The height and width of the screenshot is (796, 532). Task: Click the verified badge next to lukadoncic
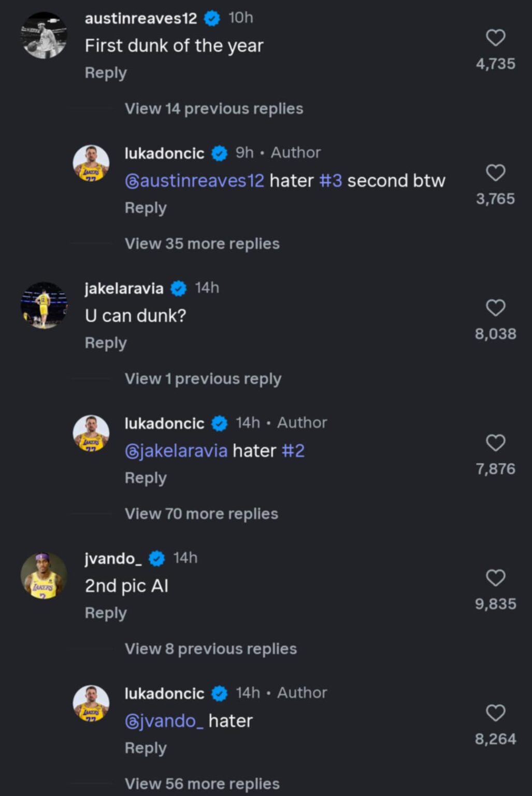coord(220,153)
